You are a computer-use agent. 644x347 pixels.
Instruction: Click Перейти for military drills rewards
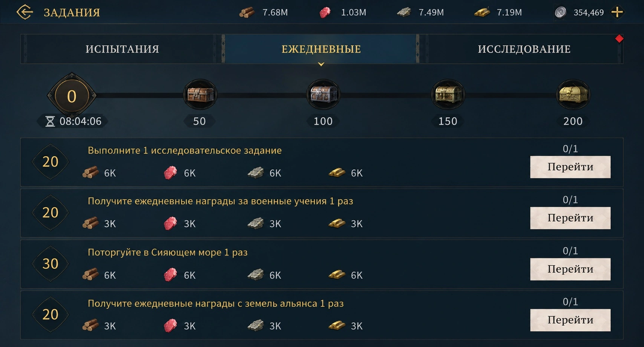(570, 218)
